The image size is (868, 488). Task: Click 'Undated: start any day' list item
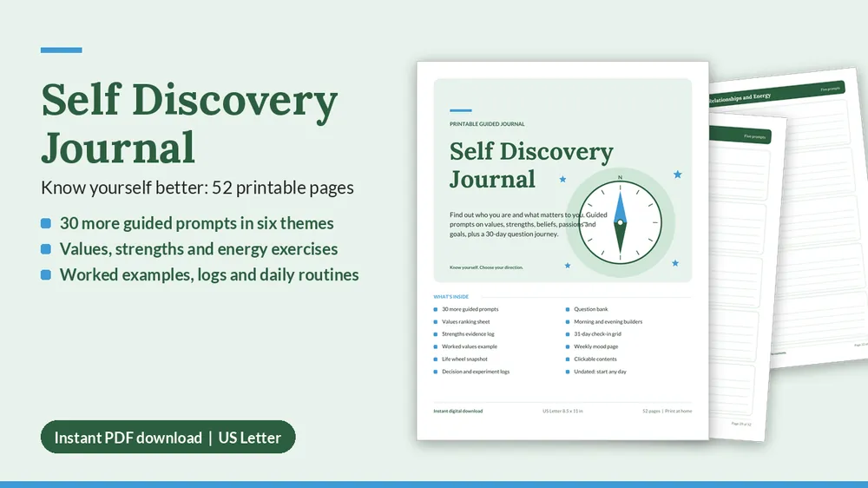point(600,372)
